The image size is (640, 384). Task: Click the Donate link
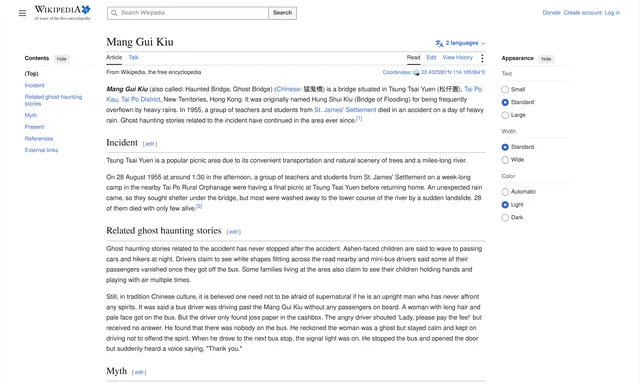click(551, 13)
